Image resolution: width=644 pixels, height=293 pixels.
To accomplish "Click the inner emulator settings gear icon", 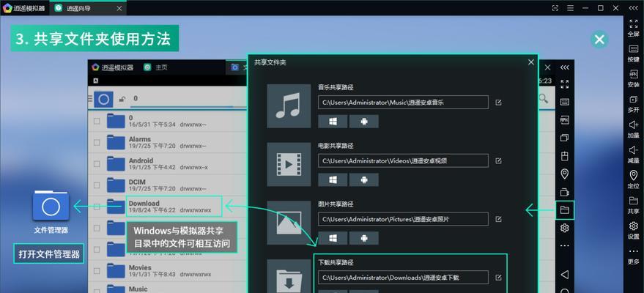I will [565, 228].
